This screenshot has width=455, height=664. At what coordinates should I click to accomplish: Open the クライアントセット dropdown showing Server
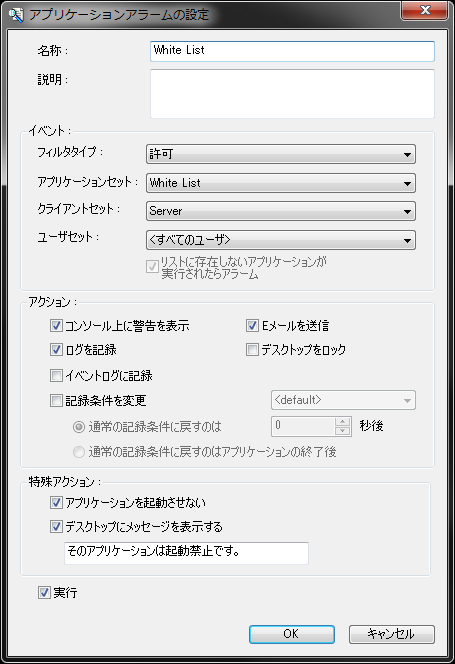(280, 211)
